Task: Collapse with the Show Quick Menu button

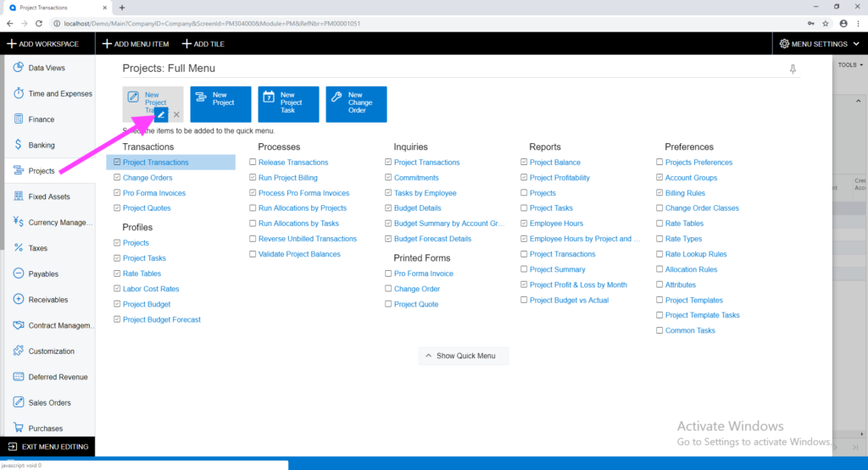Action: pos(464,356)
